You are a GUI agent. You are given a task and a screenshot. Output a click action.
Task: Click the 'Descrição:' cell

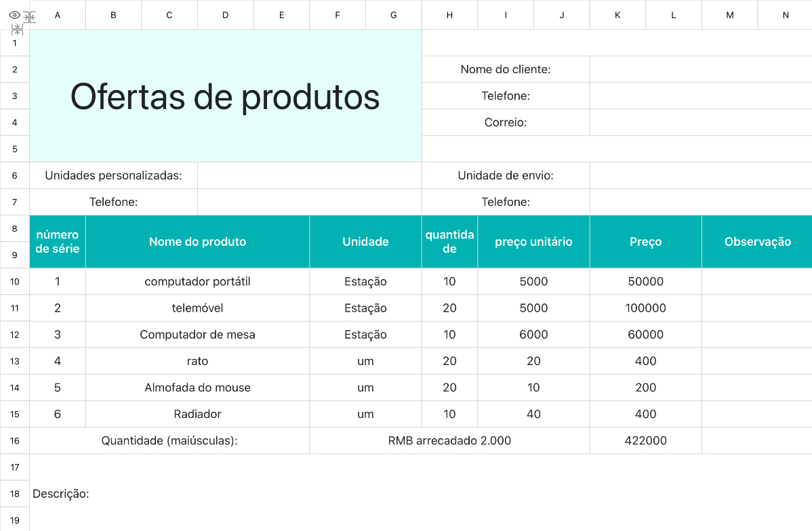pos(60,494)
